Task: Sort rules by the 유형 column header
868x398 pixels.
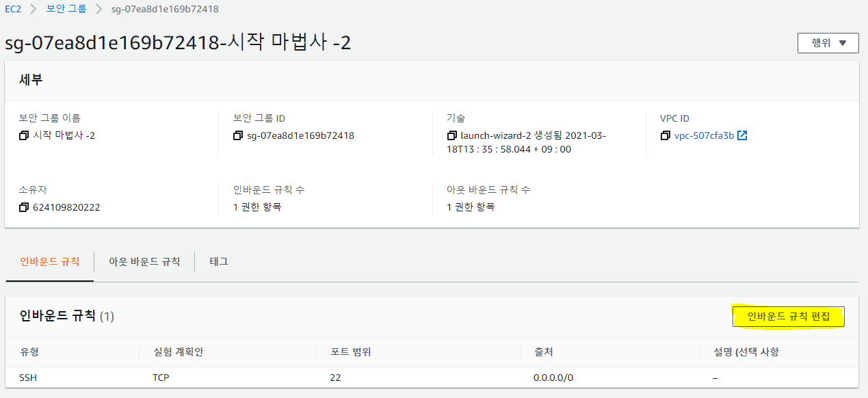Action: [31, 352]
